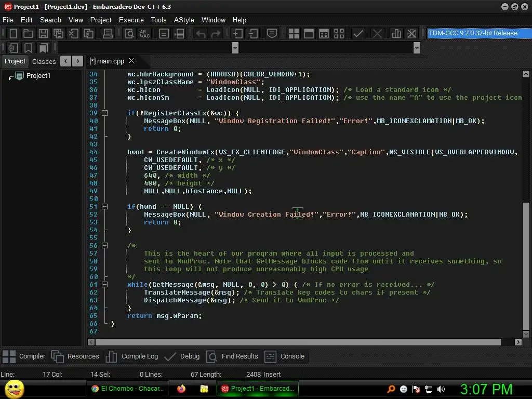
Task: Save all files with stacked floppy icon
Action: (x=58, y=34)
